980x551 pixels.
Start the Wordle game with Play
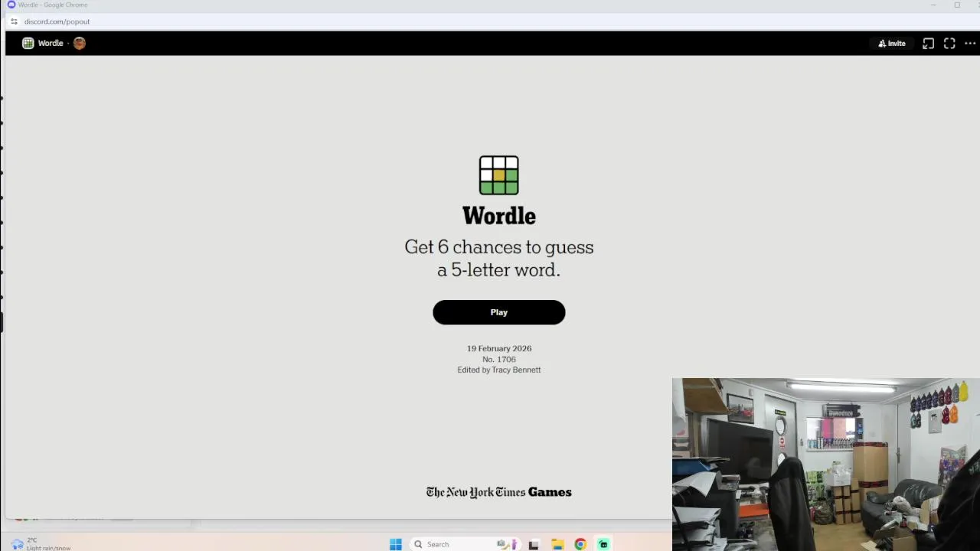[498, 312]
